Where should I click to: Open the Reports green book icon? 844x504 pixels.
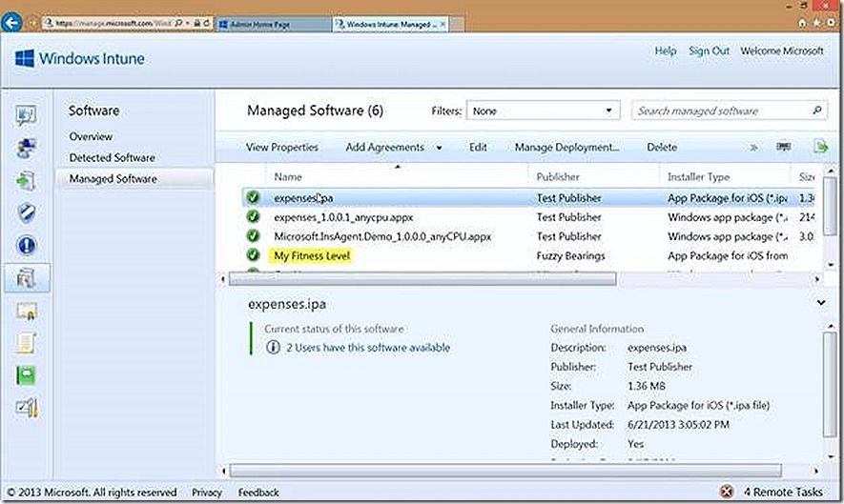point(26,375)
